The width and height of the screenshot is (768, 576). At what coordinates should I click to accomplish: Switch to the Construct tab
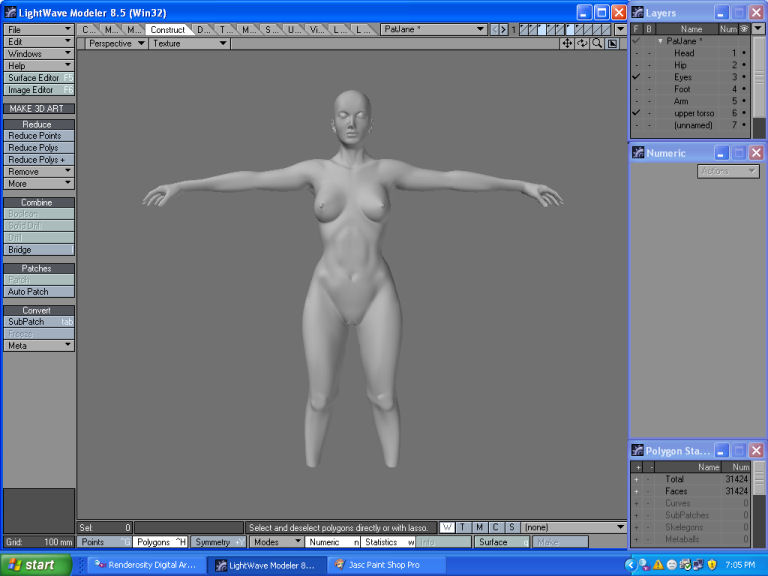coord(167,30)
